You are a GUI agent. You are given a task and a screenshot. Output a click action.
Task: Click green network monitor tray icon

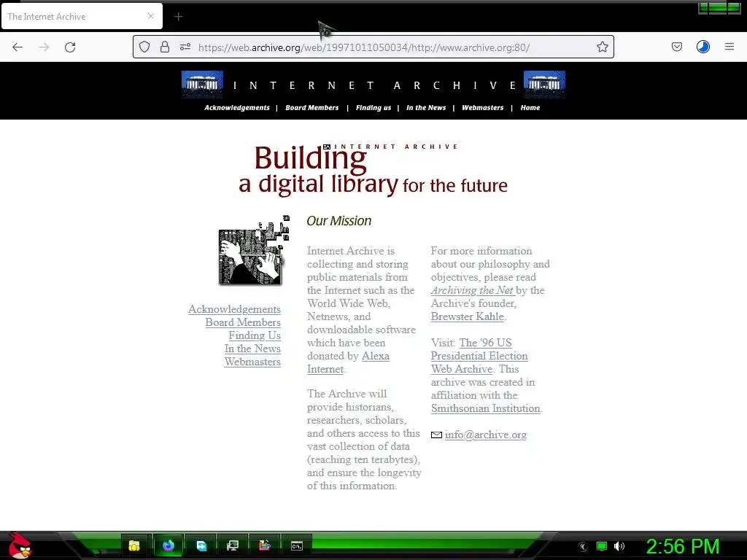click(602, 546)
